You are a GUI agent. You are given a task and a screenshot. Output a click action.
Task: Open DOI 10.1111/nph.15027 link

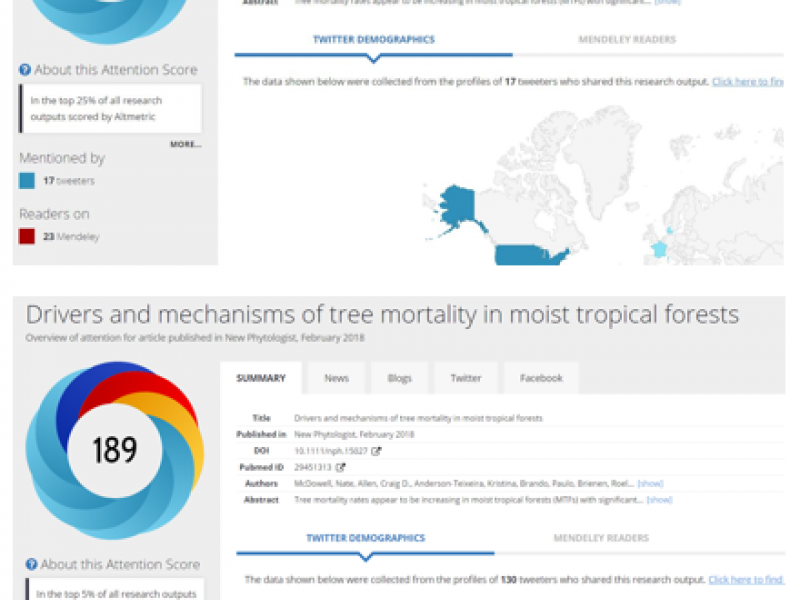[x=331, y=451]
